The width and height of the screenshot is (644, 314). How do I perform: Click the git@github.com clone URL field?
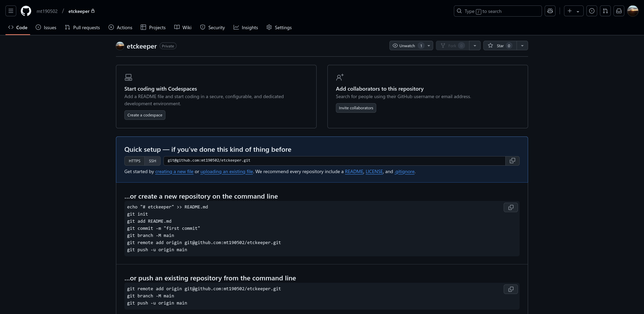click(x=335, y=161)
